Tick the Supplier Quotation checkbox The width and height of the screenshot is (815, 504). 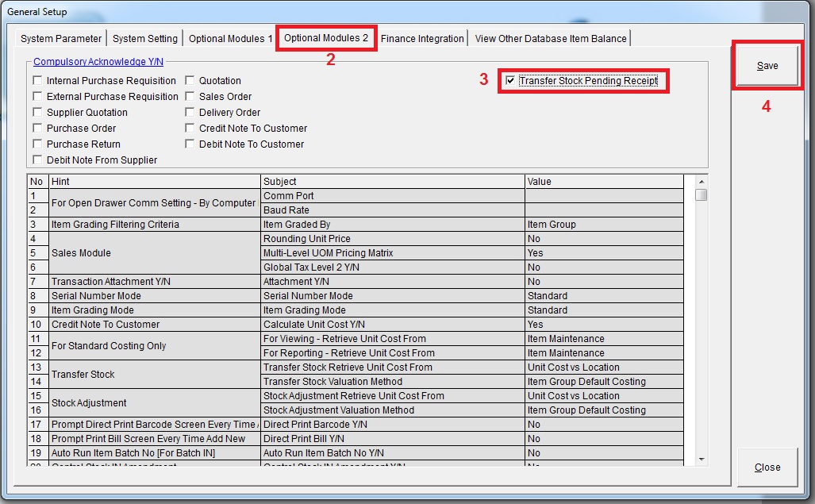tap(38, 113)
